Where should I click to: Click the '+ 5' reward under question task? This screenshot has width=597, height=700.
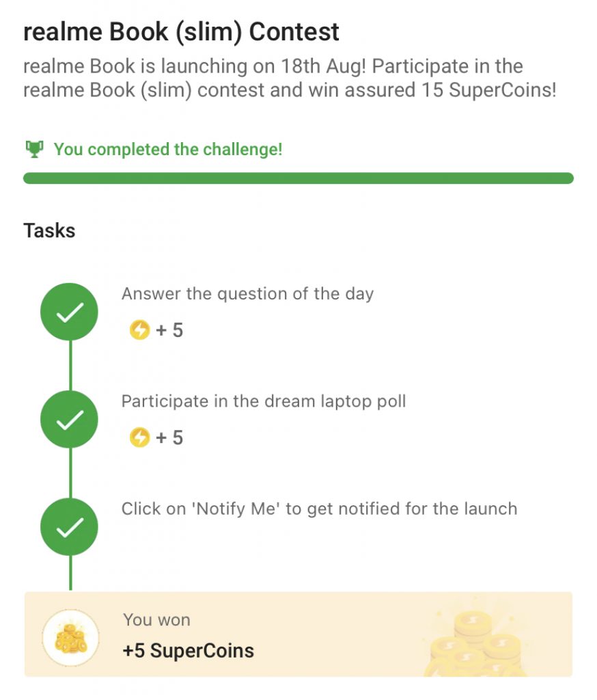[x=169, y=331]
